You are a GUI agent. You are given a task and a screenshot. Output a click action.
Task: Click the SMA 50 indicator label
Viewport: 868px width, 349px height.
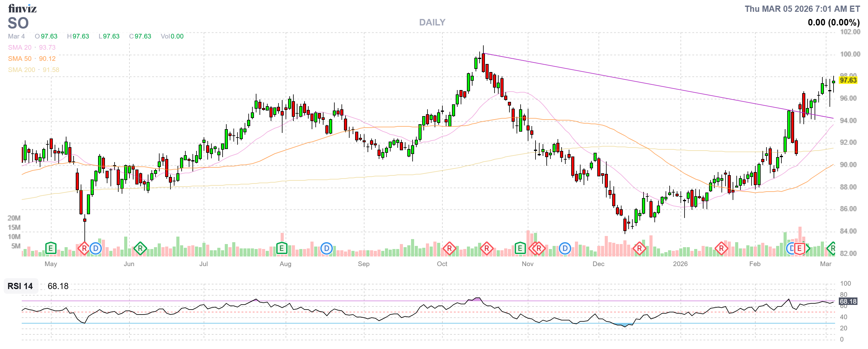(x=20, y=59)
